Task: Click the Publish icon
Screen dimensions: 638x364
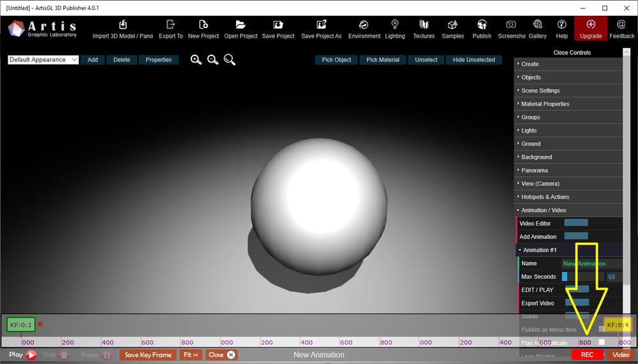Action: click(x=482, y=24)
